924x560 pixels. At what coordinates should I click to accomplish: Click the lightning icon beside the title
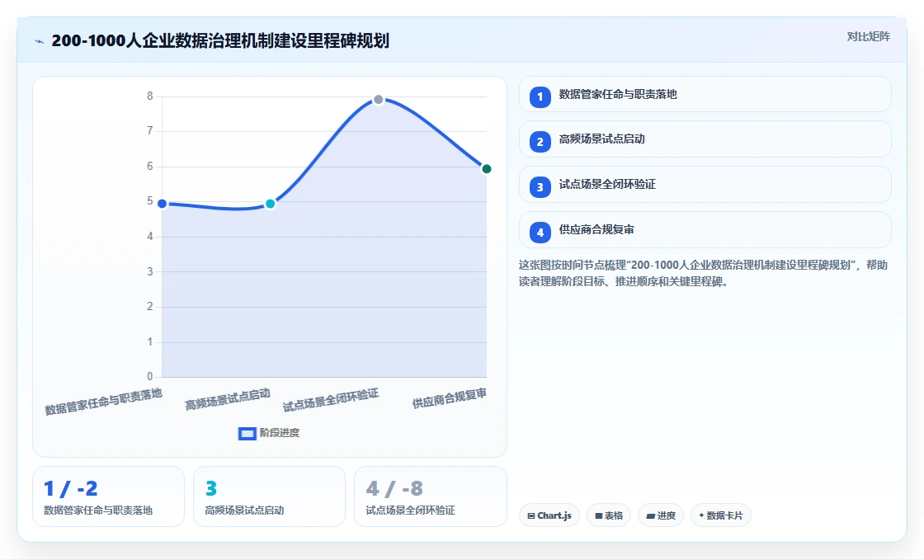pyautogui.click(x=40, y=41)
